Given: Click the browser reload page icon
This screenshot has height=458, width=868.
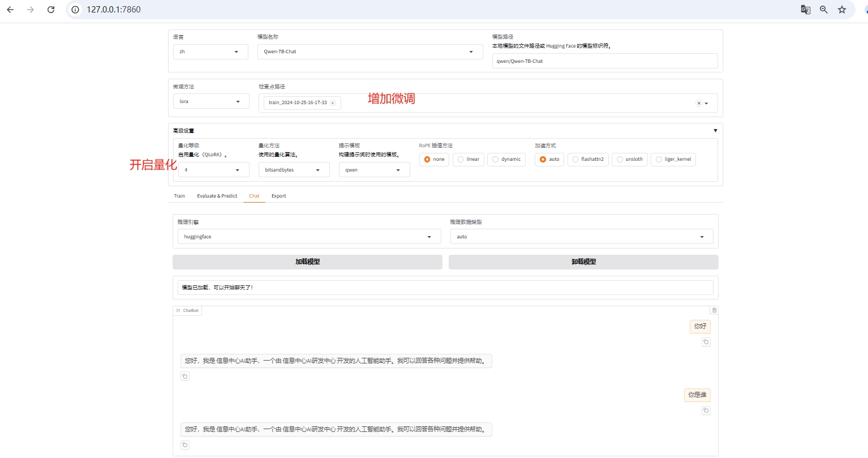Looking at the screenshot, I should [x=51, y=10].
